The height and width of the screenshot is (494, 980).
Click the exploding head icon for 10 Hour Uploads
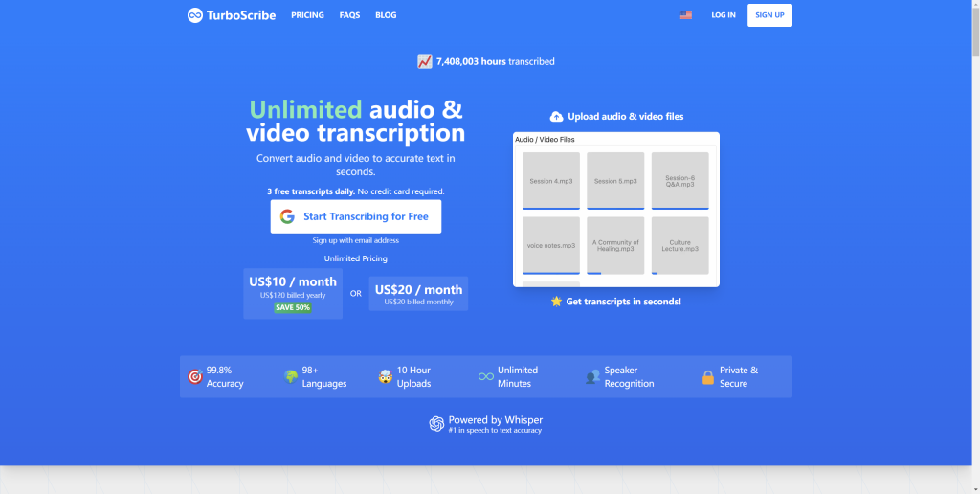(x=385, y=376)
